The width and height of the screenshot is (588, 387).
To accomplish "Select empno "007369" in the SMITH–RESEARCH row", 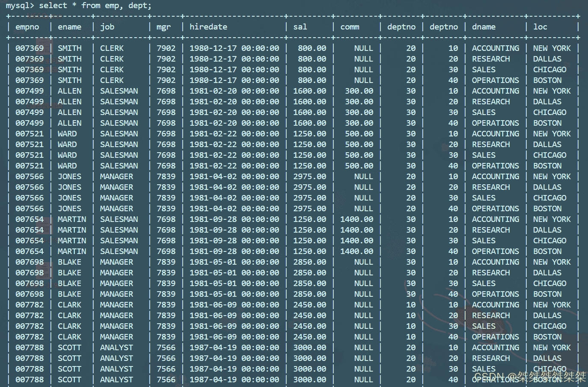I will [x=30, y=59].
